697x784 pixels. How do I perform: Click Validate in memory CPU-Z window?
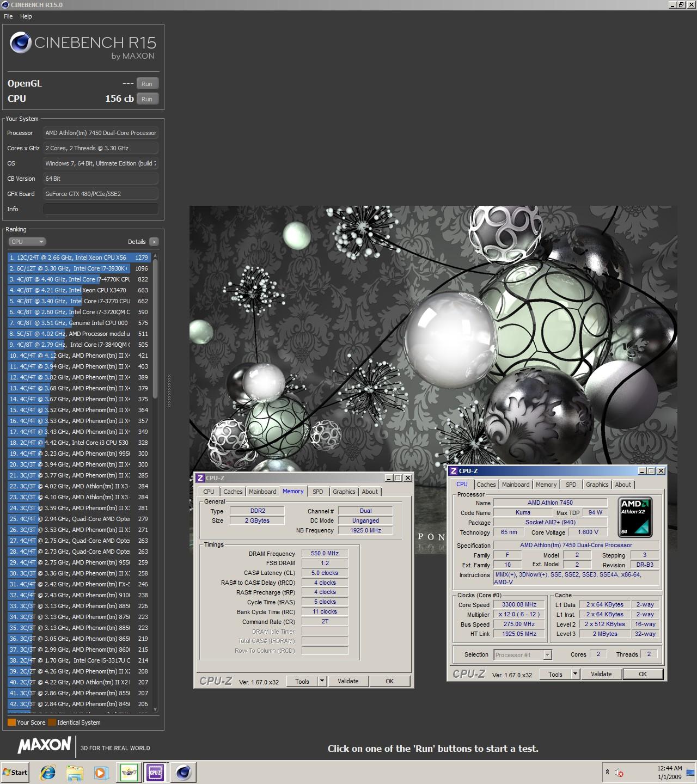point(348,681)
